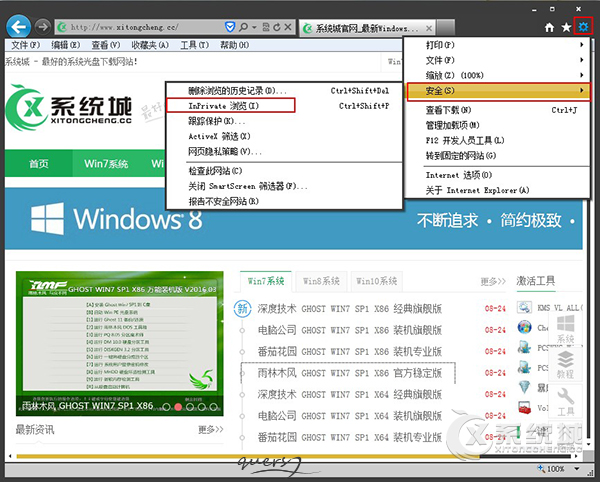Click the tracking protection shield icon

tap(230, 27)
